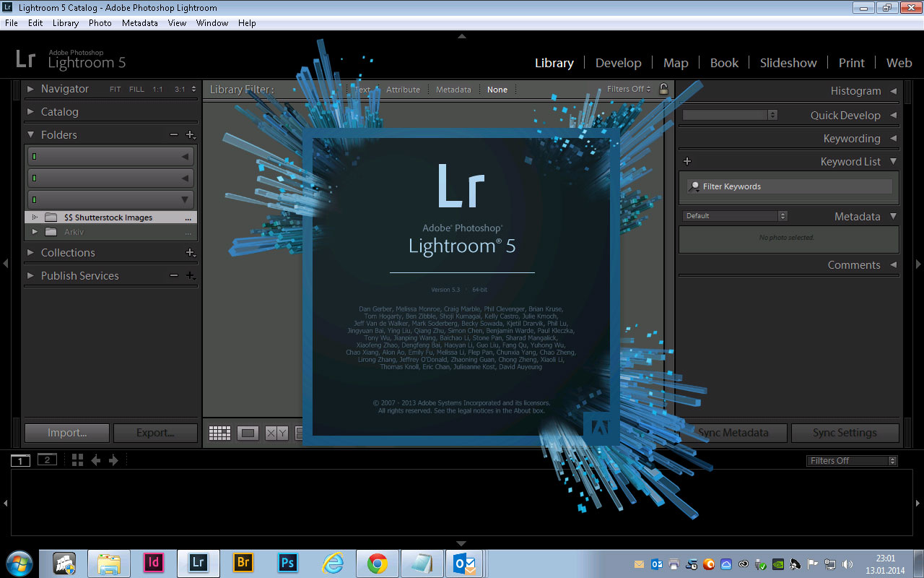Switch to the Print module
The image size is (924, 578).
(x=851, y=63)
